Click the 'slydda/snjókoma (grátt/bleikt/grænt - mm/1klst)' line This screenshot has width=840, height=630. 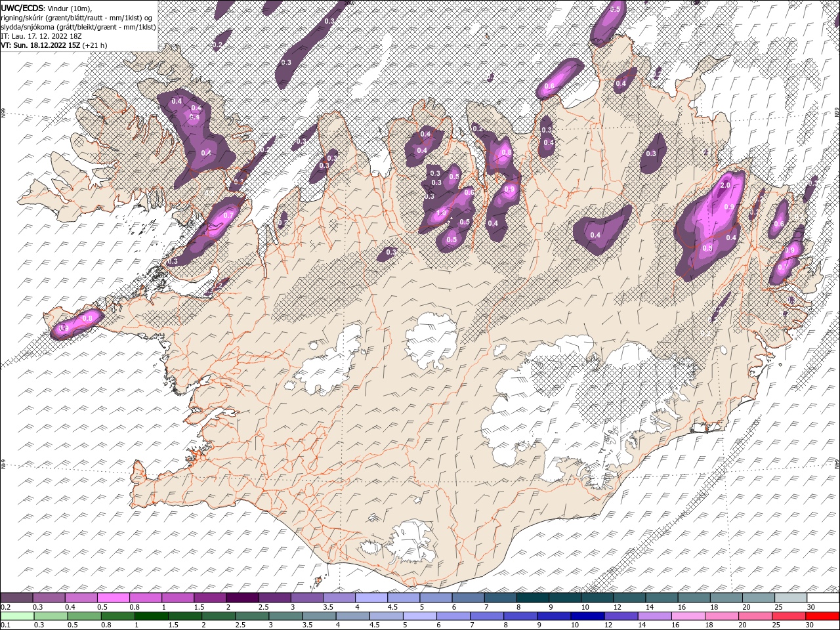pyautogui.click(x=78, y=26)
